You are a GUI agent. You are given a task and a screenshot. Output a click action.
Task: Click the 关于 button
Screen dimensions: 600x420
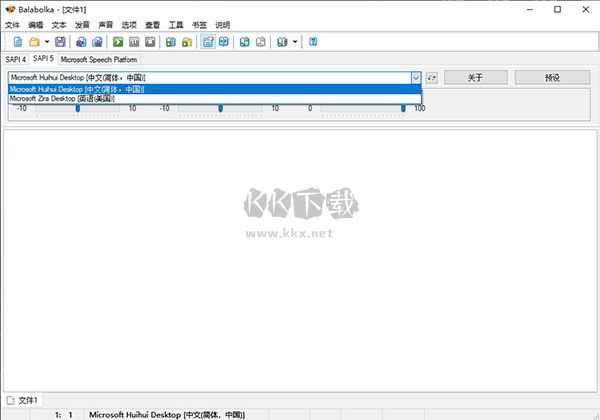click(x=476, y=78)
